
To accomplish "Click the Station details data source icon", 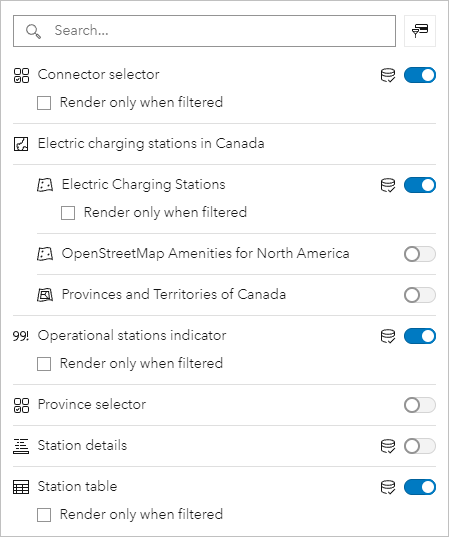I will pos(388,446).
